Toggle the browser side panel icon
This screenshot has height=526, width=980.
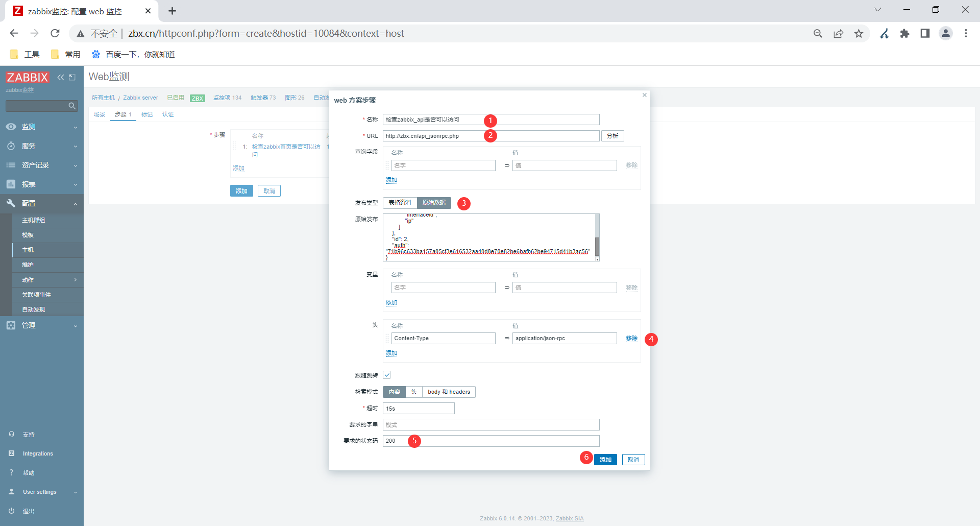[925, 33]
